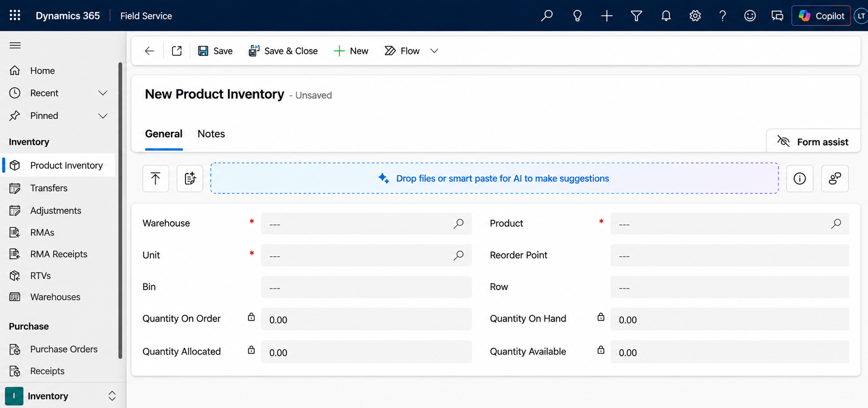Open Product lookup search
Image resolution: width=868 pixels, height=408 pixels.
point(836,223)
